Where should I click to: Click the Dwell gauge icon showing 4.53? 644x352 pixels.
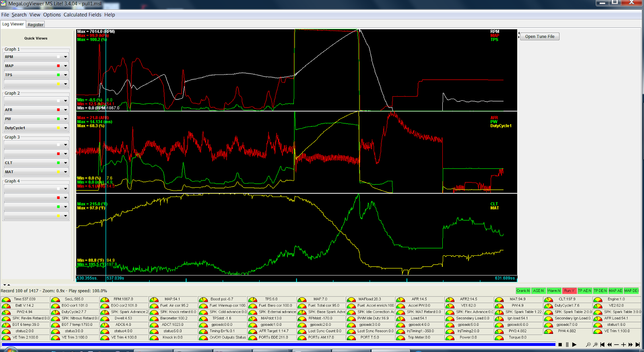coord(105,319)
